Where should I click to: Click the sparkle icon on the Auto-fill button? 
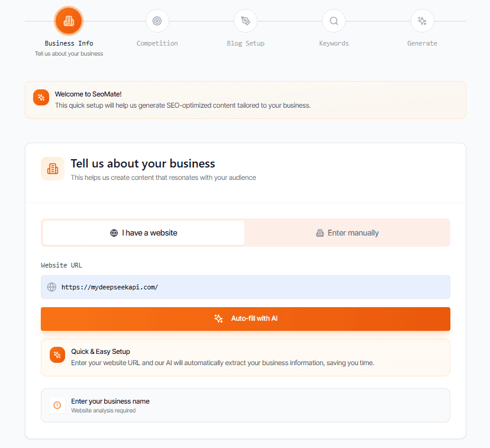[218, 318]
